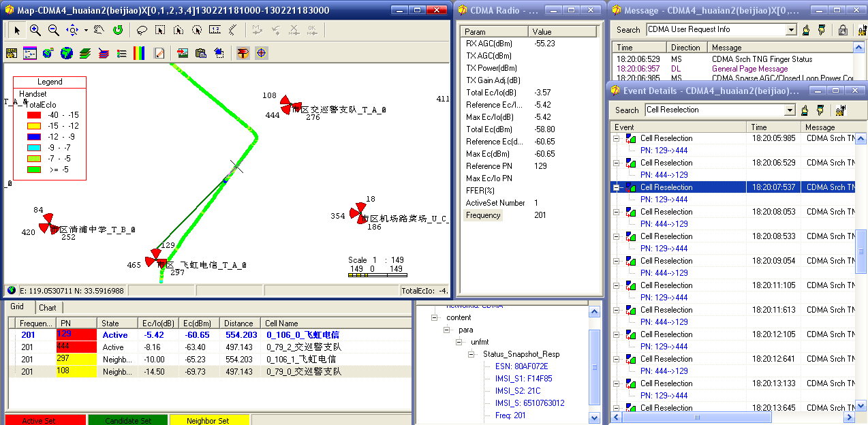Open the Event Details search dropdown

(790, 110)
